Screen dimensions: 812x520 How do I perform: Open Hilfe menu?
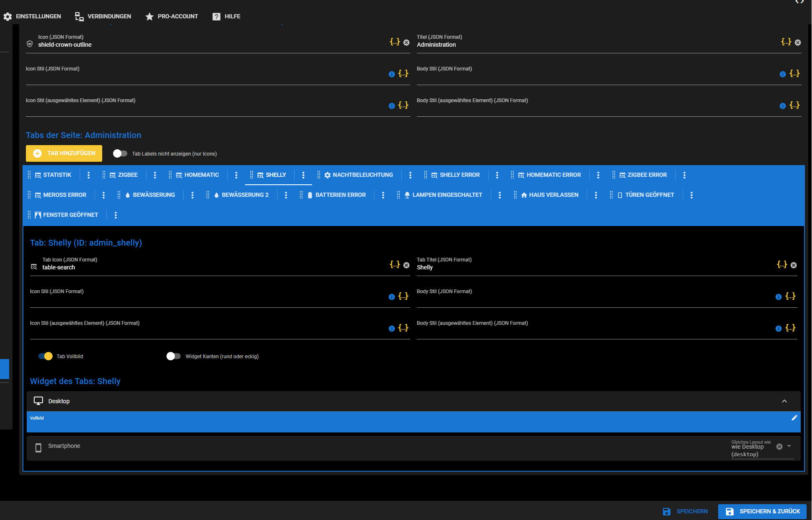coord(226,16)
